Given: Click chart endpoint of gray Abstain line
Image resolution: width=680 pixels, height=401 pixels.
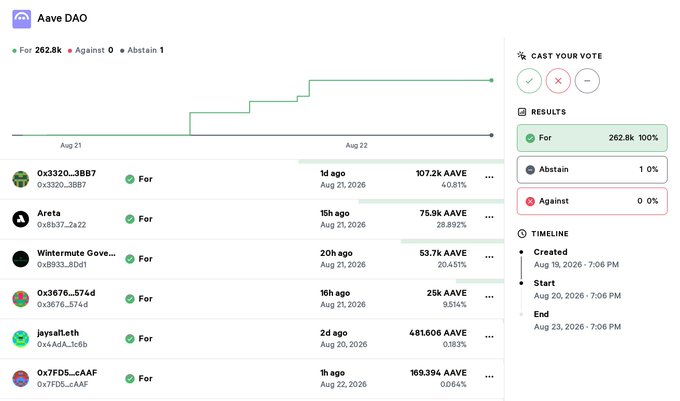Looking at the screenshot, I should click(x=491, y=135).
